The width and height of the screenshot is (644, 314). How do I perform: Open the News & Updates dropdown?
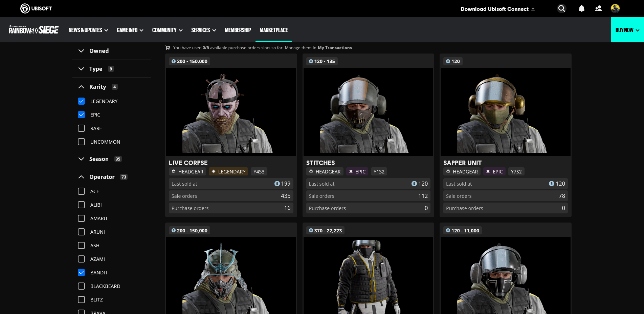[88, 30]
